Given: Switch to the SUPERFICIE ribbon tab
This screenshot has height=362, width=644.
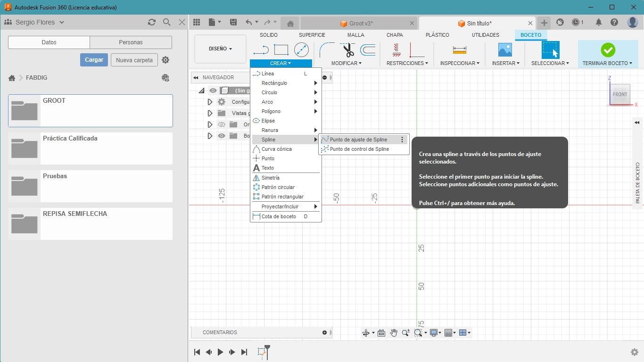Looking at the screenshot, I should point(312,35).
